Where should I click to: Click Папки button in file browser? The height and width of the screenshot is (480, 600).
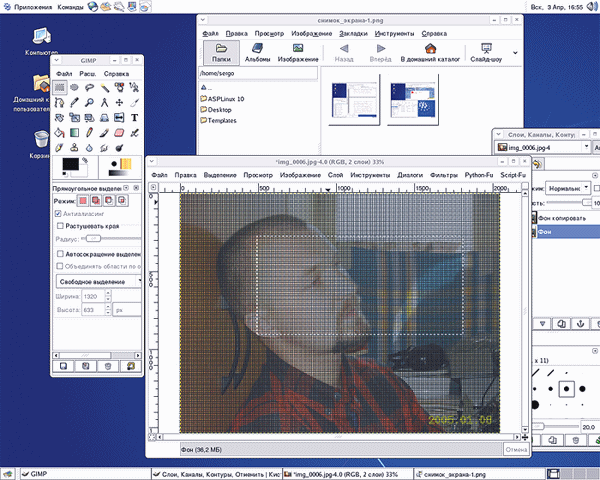[x=221, y=53]
